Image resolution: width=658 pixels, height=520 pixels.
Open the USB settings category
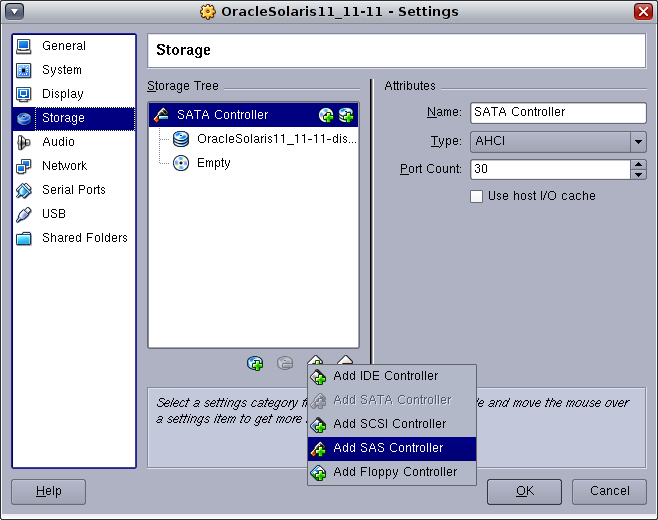[x=53, y=214]
